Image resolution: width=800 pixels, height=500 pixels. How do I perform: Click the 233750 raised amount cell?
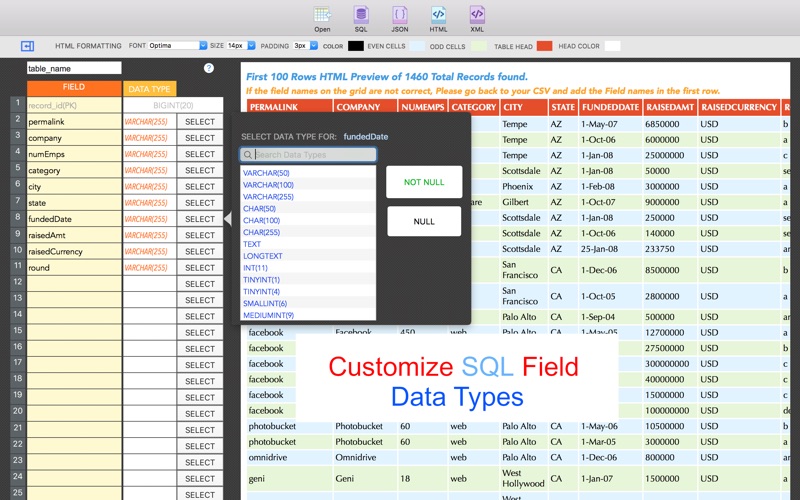point(669,249)
